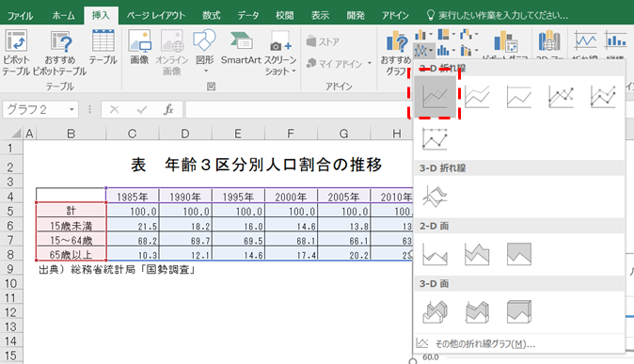634x364 pixels.
Task: Select Stacked Line with Markers chart
Action: (603, 97)
